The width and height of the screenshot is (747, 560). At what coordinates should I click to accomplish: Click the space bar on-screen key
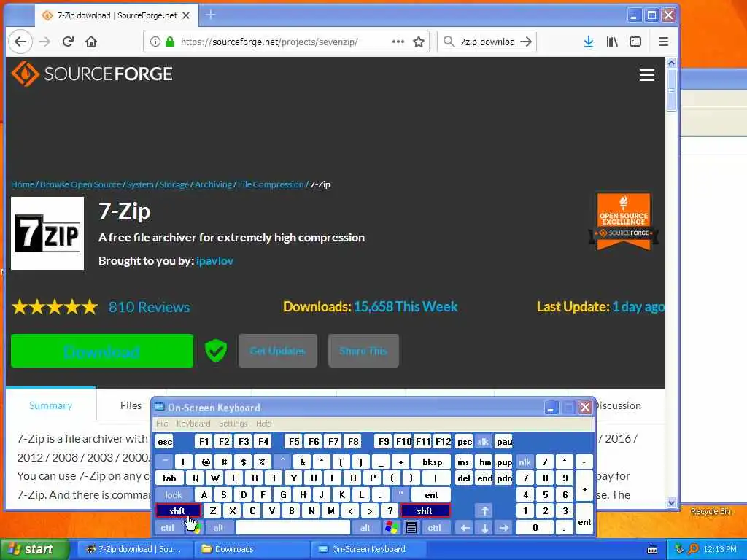click(x=293, y=528)
